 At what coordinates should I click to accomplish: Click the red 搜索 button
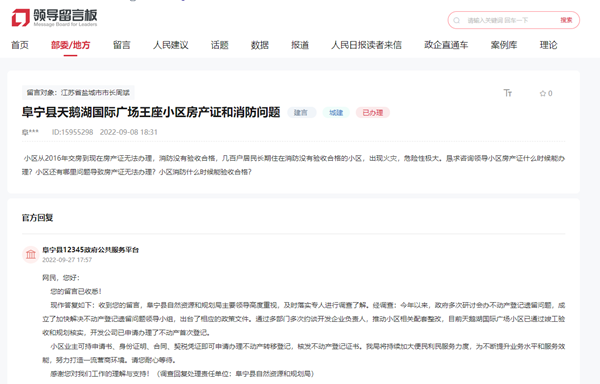pos(566,20)
